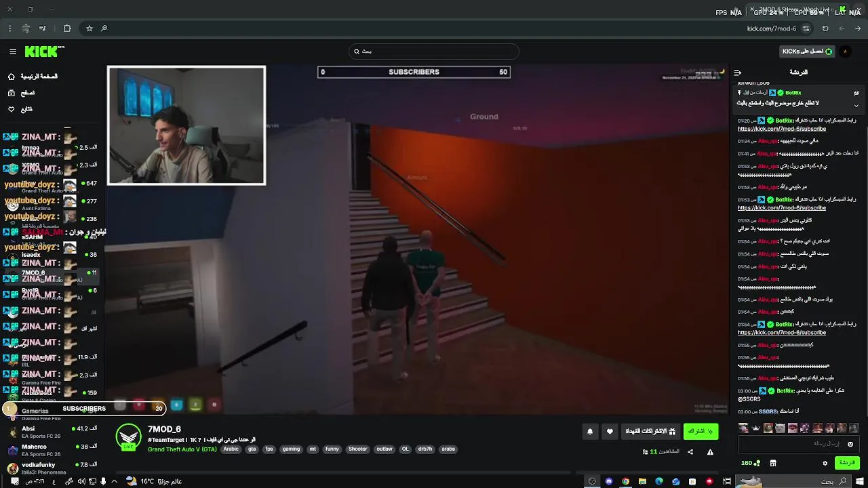Select the outlaw tag
Image resolution: width=868 pixels, height=488 pixels.
(384, 449)
